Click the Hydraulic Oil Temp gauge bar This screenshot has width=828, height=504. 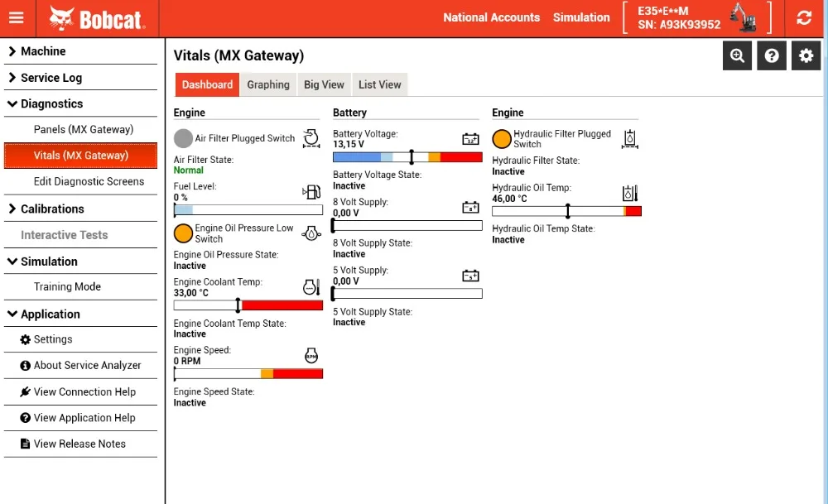click(x=566, y=211)
